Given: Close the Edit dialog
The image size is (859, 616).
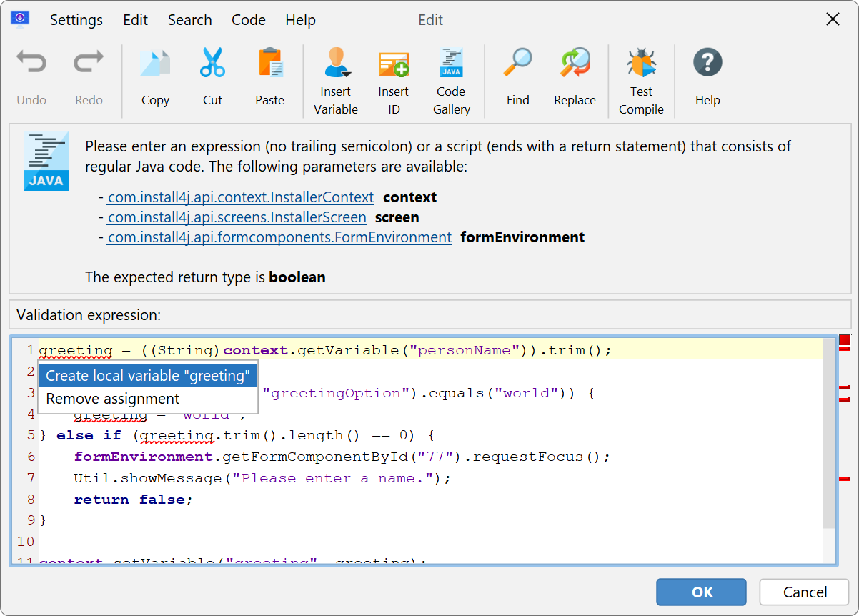Looking at the screenshot, I should coord(833,19).
